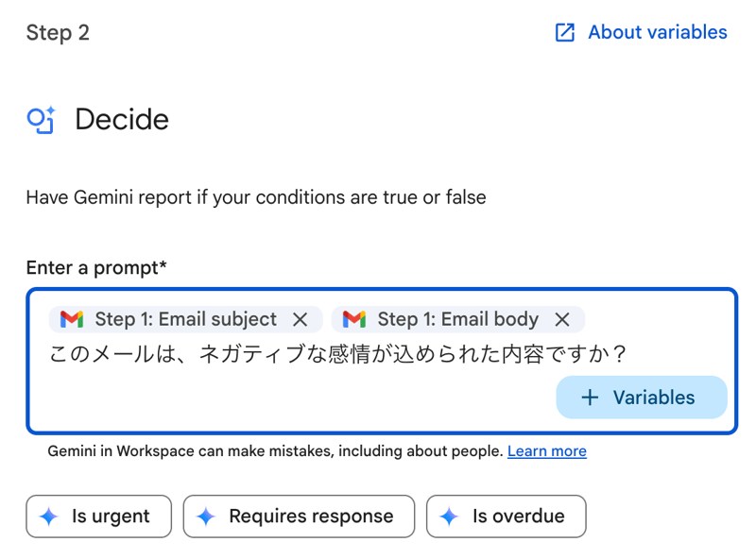Screen dimensions: 756x559
Task: Choose the Is overdue suggestion
Action: point(518,517)
